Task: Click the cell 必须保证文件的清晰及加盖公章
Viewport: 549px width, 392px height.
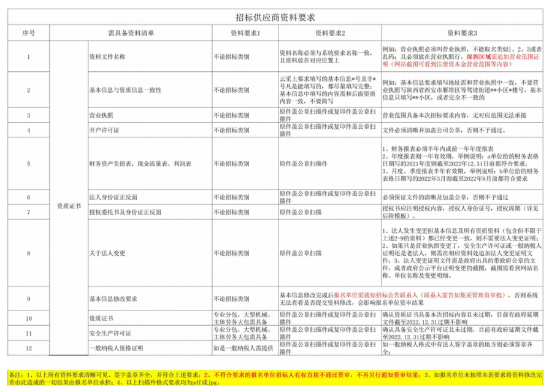Action: point(462,197)
